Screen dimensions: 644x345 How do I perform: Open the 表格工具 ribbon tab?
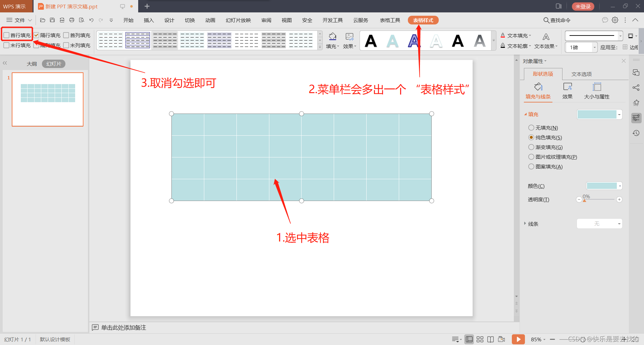coord(390,20)
